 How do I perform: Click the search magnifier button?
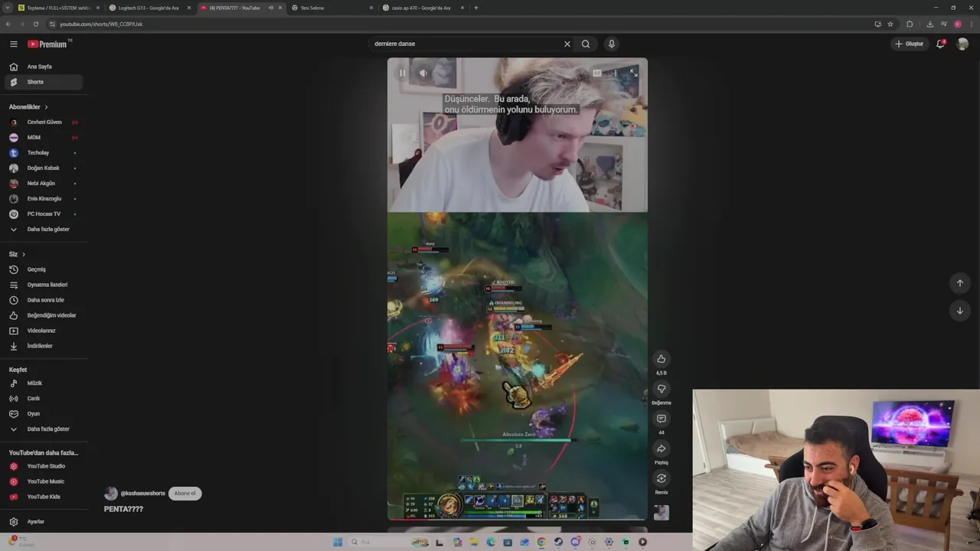[x=586, y=44]
